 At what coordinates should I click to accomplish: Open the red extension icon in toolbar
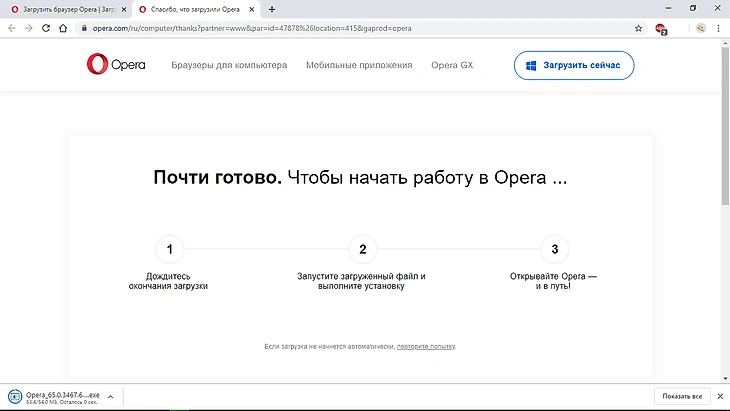coord(661,29)
